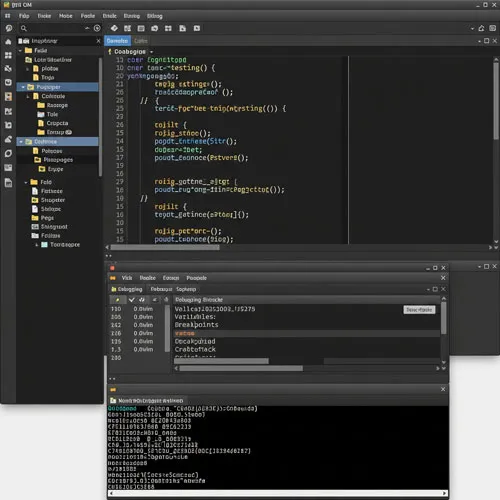
Task: Collapse the search field up-arrow
Action: point(87,28)
